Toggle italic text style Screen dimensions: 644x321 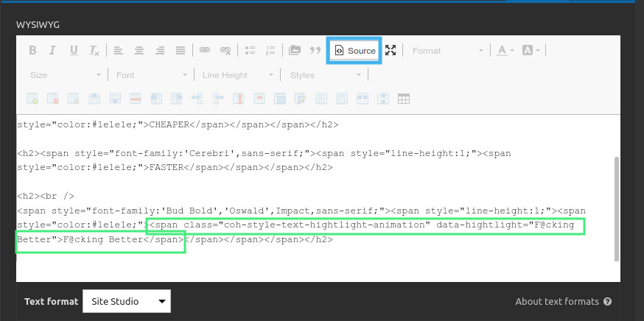53,51
